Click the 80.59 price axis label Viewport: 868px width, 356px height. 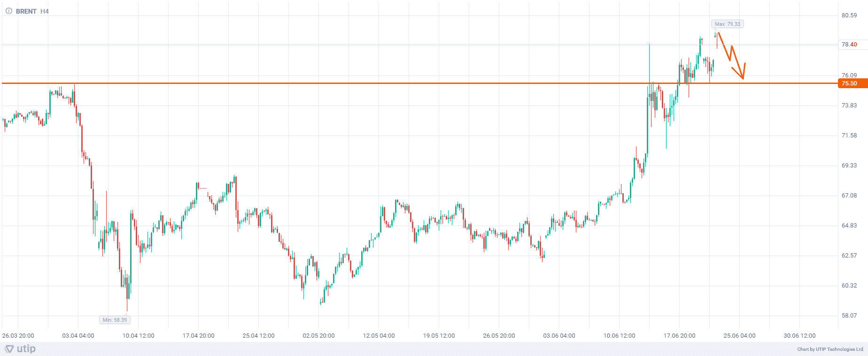pos(849,15)
